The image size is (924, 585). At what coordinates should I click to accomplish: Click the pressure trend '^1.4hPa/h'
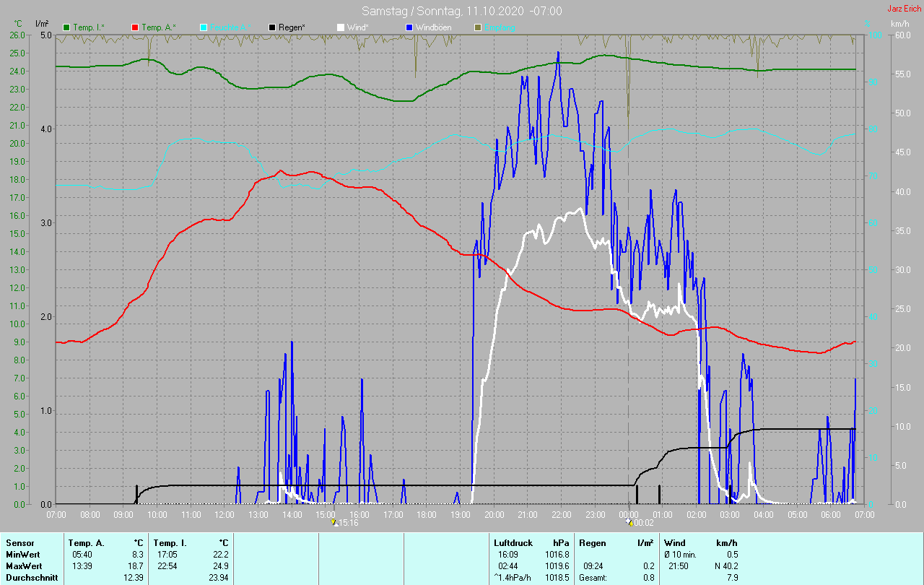coord(513,578)
